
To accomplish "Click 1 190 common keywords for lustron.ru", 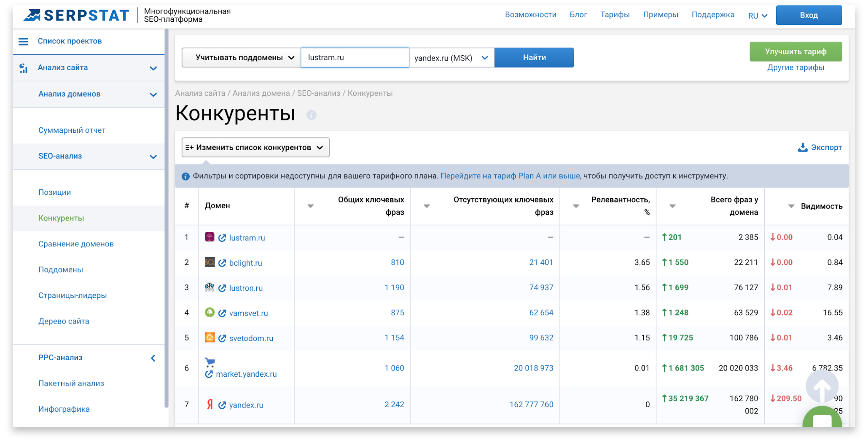I will pyautogui.click(x=394, y=288).
